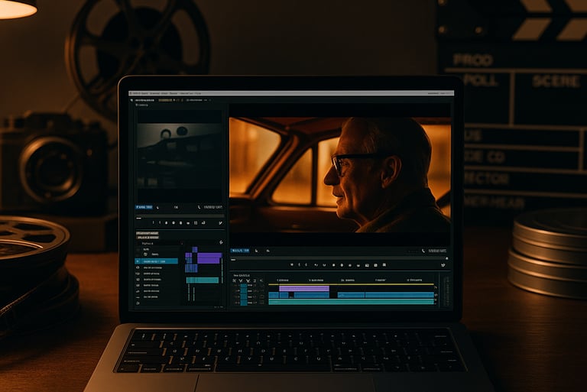Open the gray application menu bar at top

pos(291,93)
